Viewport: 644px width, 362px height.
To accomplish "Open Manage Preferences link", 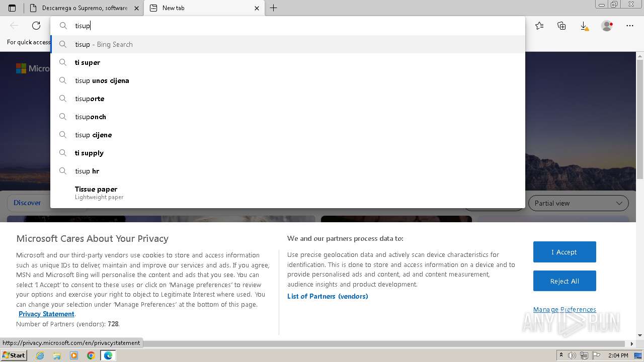I will [565, 309].
